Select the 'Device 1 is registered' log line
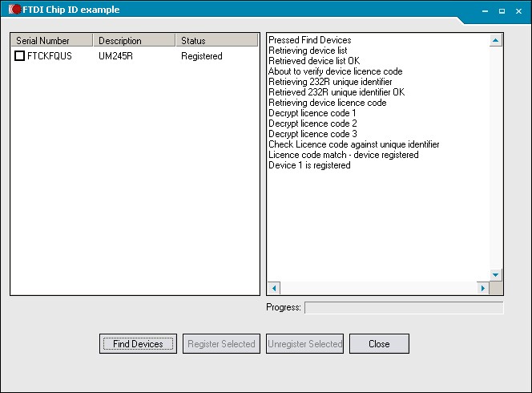 click(x=309, y=165)
